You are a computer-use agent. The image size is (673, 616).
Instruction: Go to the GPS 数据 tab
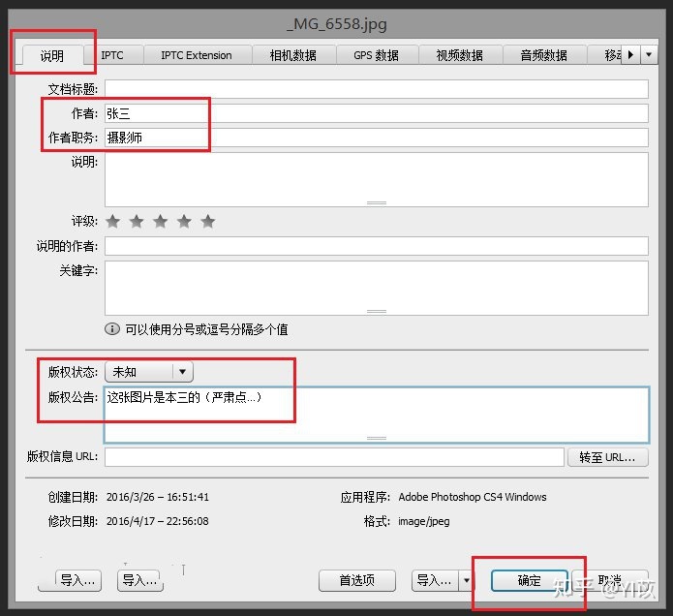376,55
